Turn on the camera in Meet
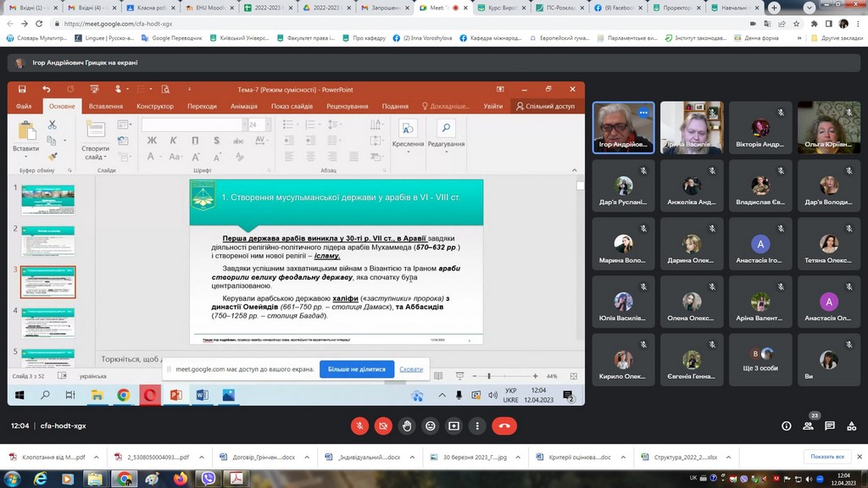The image size is (868, 488). (x=384, y=426)
